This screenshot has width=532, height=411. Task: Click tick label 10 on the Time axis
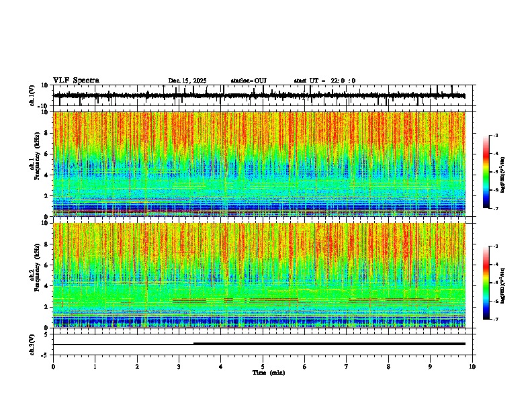pyautogui.click(x=472, y=367)
